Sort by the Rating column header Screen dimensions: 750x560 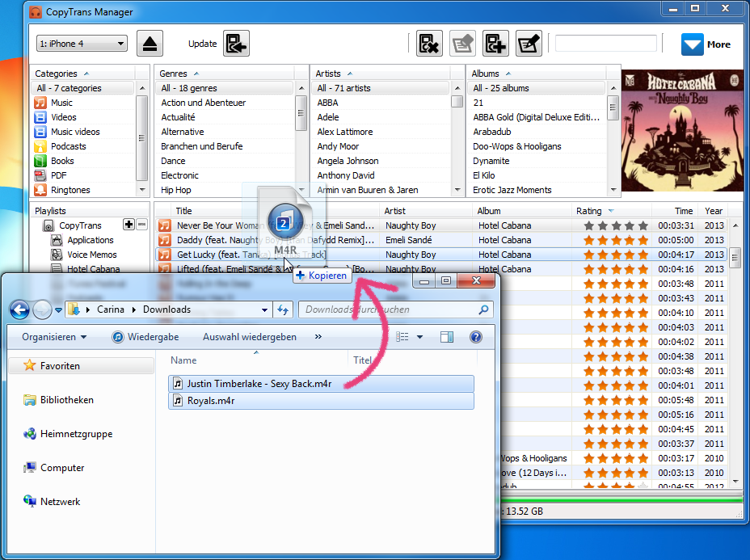click(611, 211)
